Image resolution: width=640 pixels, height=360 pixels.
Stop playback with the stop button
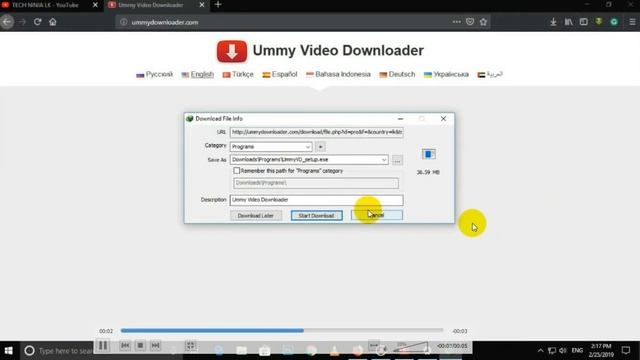(x=140, y=346)
